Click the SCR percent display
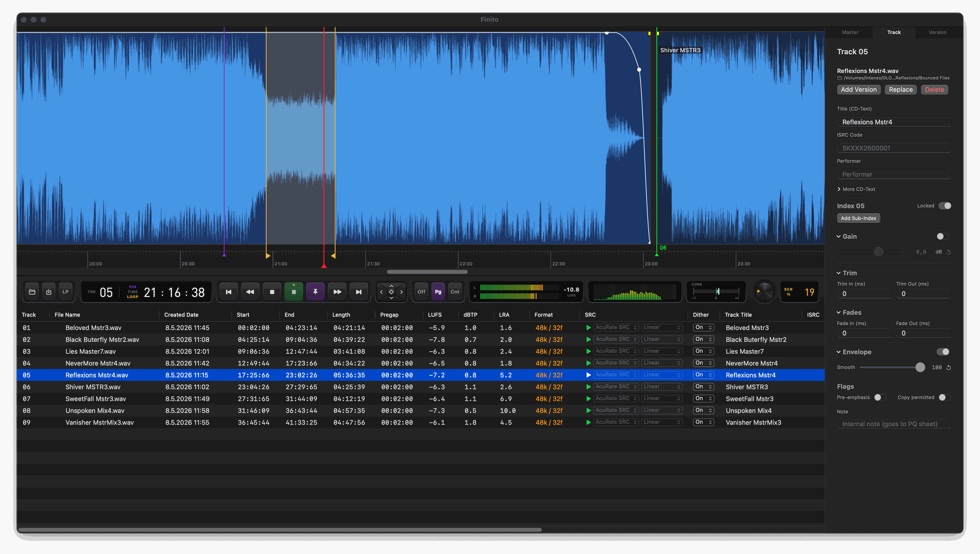 (800, 292)
